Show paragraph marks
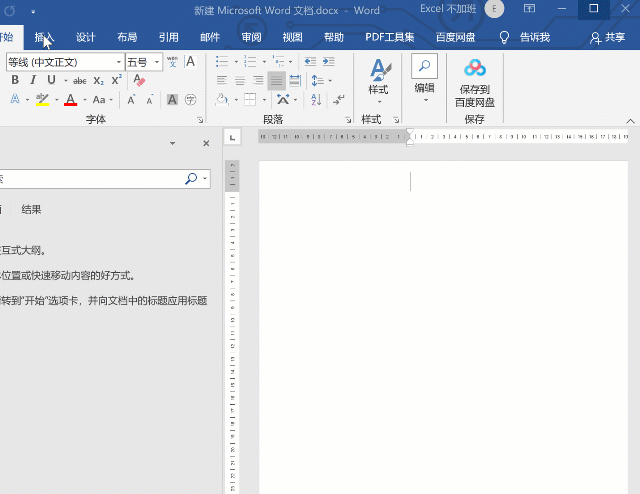Screen dimensions: 640x494 point(338,99)
